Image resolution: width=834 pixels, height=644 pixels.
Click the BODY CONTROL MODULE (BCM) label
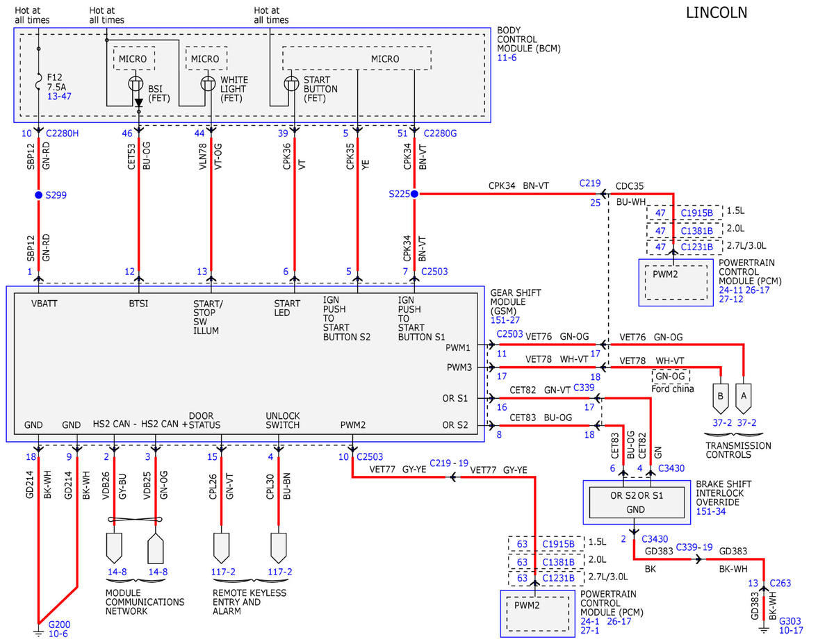(529, 40)
